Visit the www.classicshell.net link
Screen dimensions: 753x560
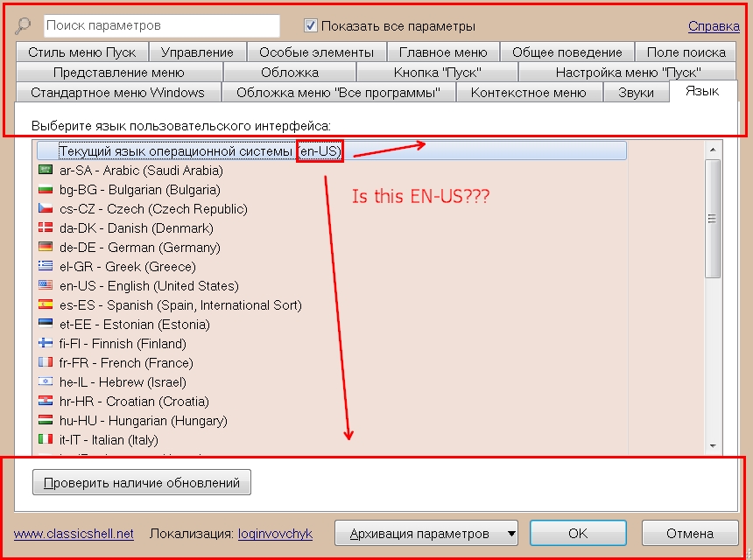pos(74,533)
